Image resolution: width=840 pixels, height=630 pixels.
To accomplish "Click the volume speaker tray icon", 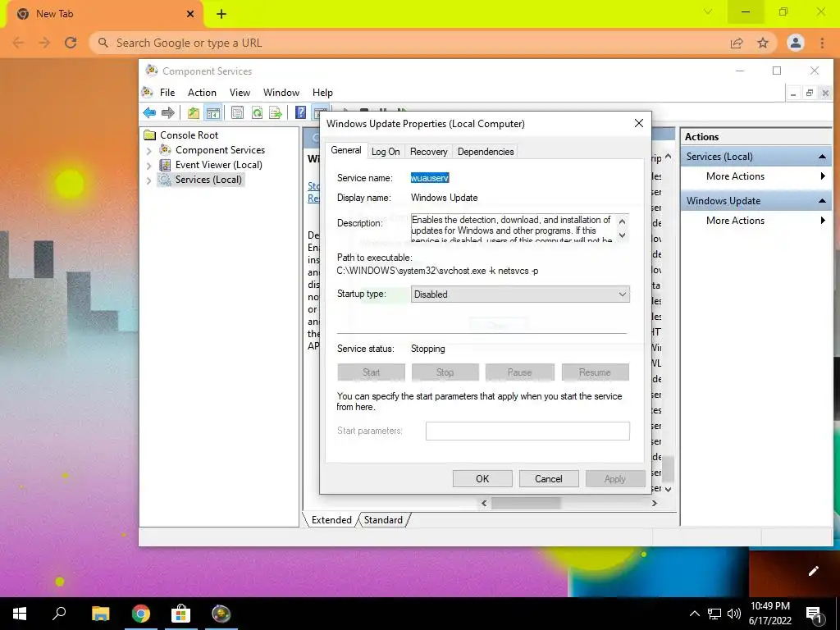I will click(734, 614).
